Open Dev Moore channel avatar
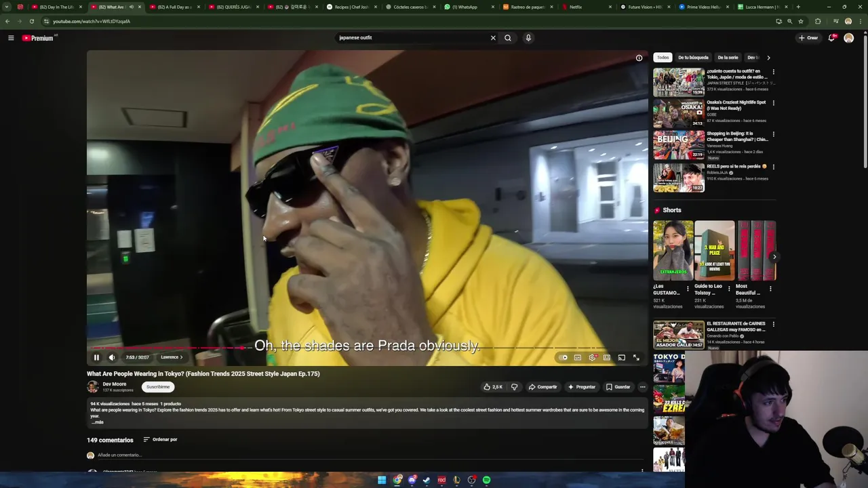This screenshot has height=488, width=868. [92, 387]
